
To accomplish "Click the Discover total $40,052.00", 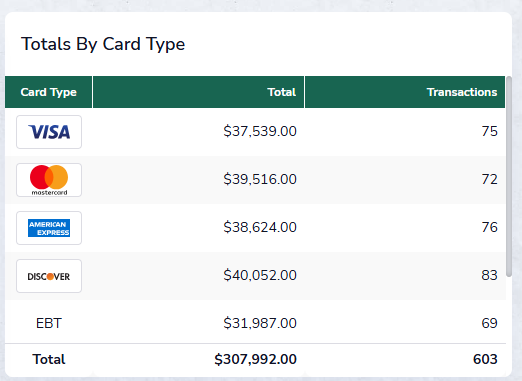I will [x=260, y=275].
